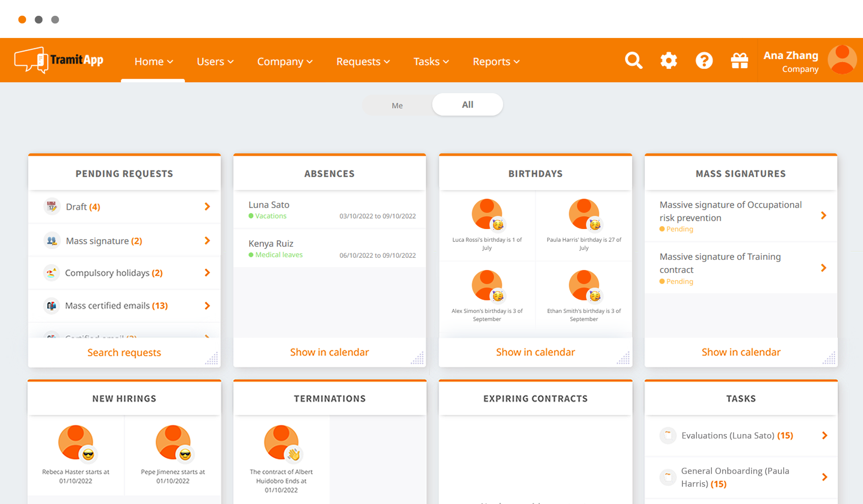Image resolution: width=863 pixels, height=504 pixels.
Task: Open Evaluations (Luna Sato) task arrow
Action: 825,435
